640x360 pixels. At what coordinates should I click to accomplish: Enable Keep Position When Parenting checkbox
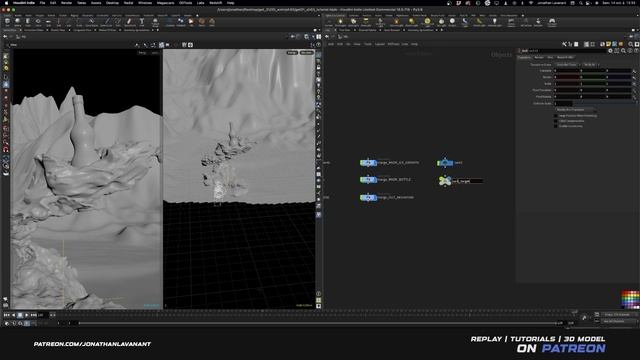[x=556, y=116]
